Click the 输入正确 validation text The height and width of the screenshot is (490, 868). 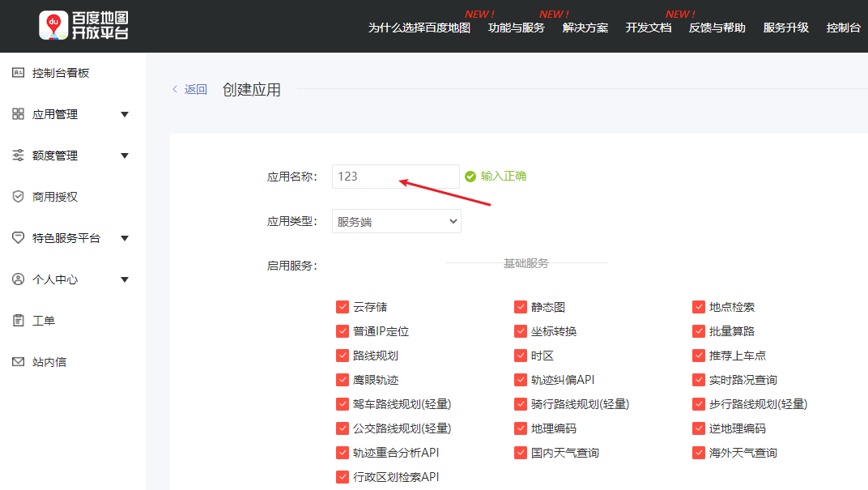click(x=503, y=176)
